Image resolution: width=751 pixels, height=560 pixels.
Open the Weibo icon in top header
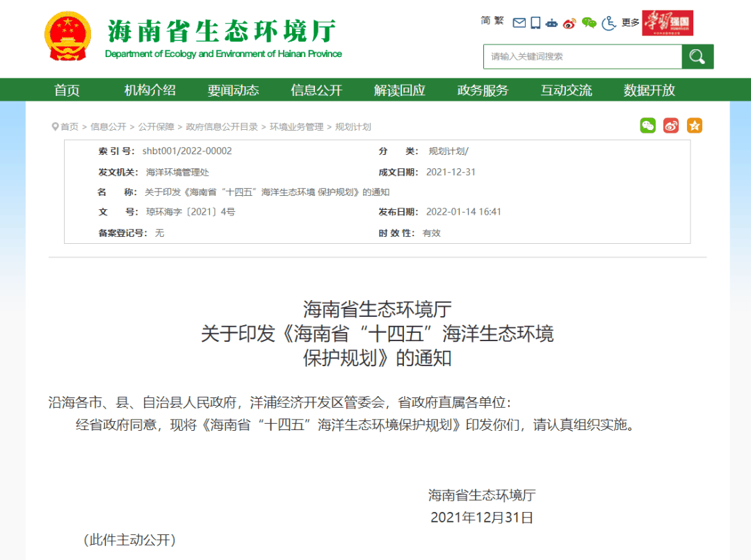click(570, 23)
